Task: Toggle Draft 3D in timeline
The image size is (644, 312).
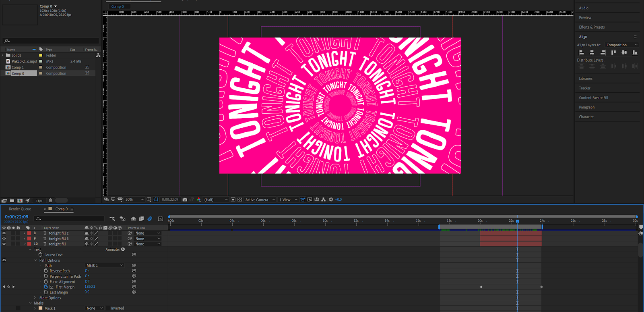Action: [123, 219]
